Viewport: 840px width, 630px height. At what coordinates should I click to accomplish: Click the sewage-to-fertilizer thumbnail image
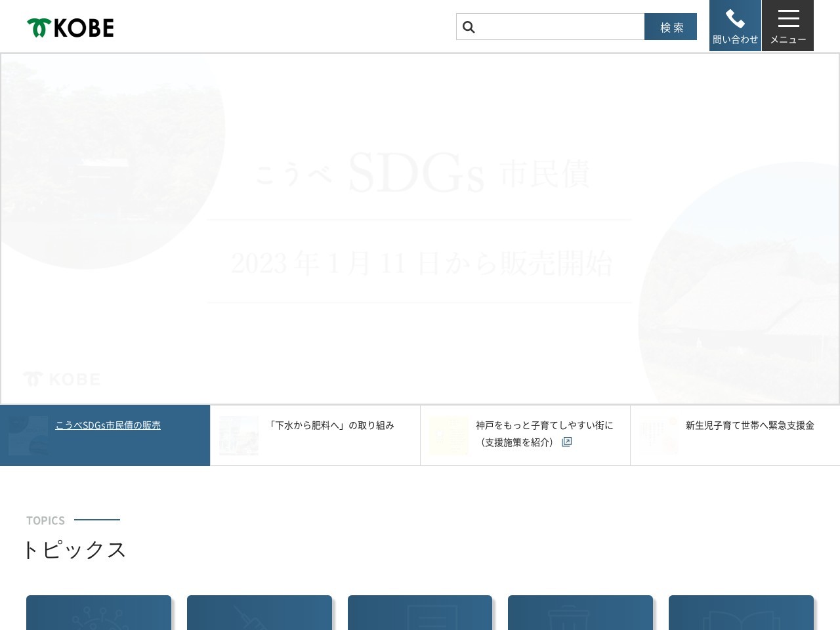pyautogui.click(x=239, y=436)
